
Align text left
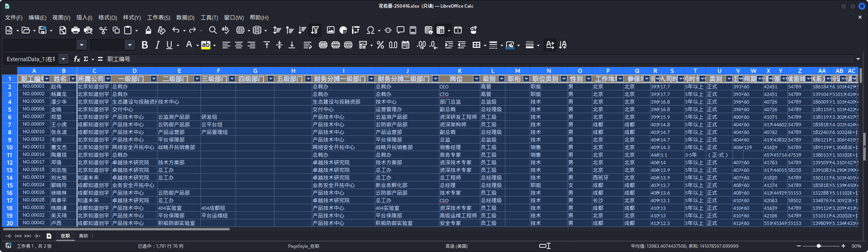click(x=226, y=45)
